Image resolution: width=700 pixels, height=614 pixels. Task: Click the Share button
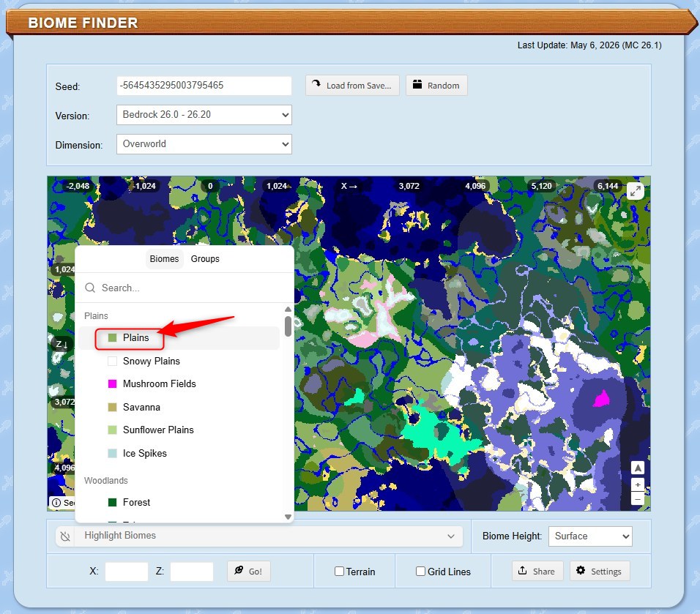click(x=537, y=571)
